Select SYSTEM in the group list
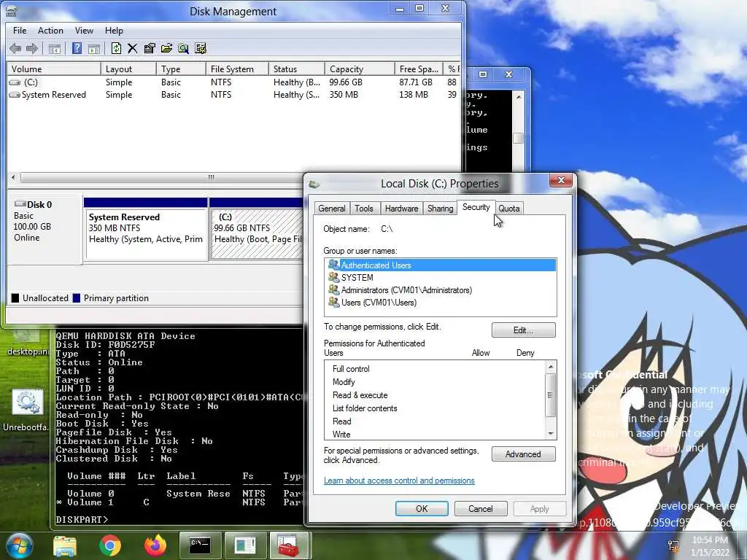Image resolution: width=747 pixels, height=560 pixels. tap(440, 278)
